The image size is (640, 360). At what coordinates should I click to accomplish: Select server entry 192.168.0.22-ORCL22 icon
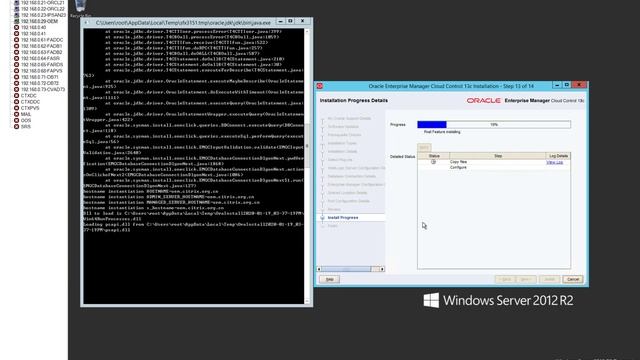point(16,9)
